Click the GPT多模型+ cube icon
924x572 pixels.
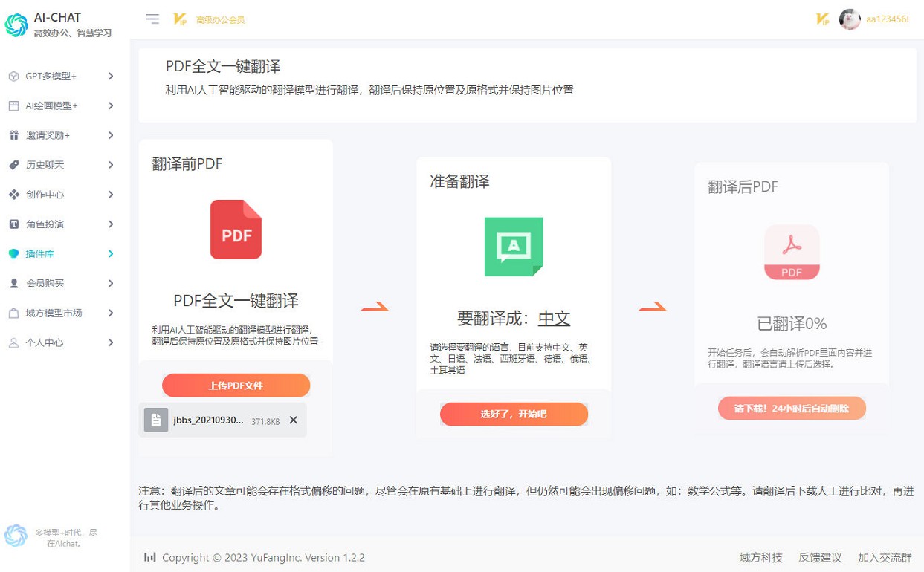coord(13,76)
